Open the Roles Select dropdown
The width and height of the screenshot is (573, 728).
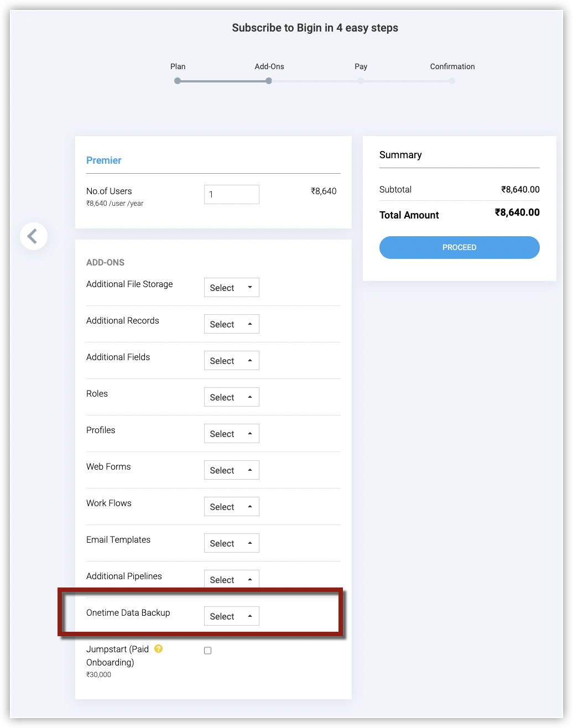pos(231,397)
